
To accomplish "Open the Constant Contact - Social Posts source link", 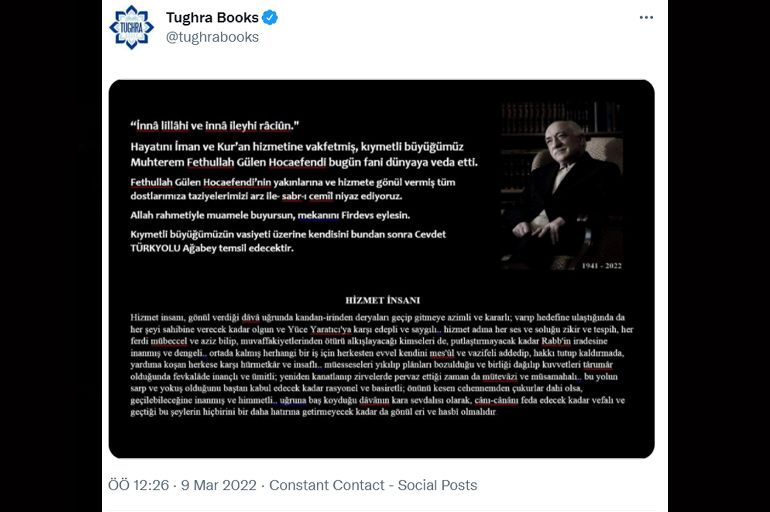I will click(x=373, y=485).
